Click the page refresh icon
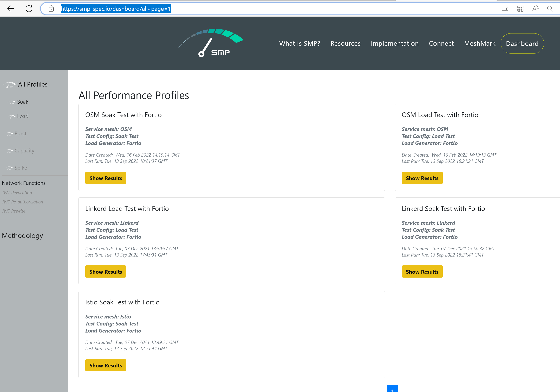 (28, 8)
